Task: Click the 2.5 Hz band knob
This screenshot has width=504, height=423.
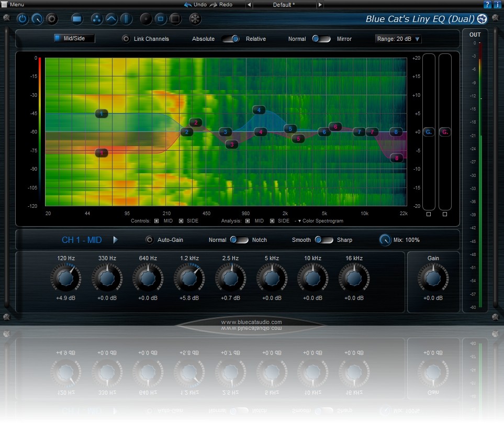Action: (x=230, y=278)
